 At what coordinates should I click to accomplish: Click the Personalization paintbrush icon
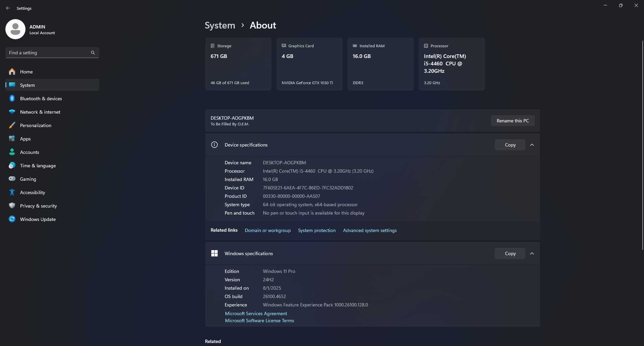[x=12, y=125]
